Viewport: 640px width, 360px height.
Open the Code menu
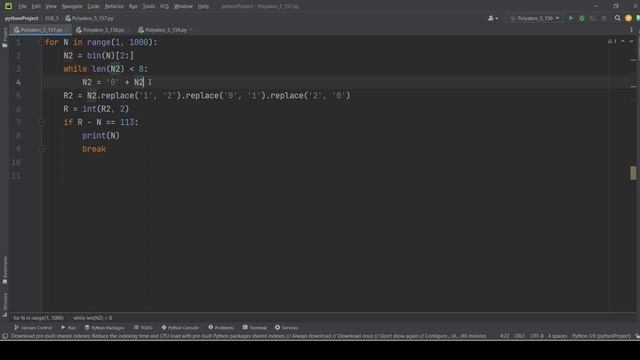93,6
